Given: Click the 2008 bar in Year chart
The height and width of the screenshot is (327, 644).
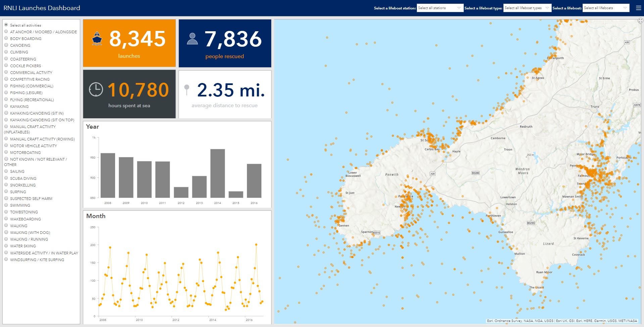Looking at the screenshot, I should click(x=108, y=175).
